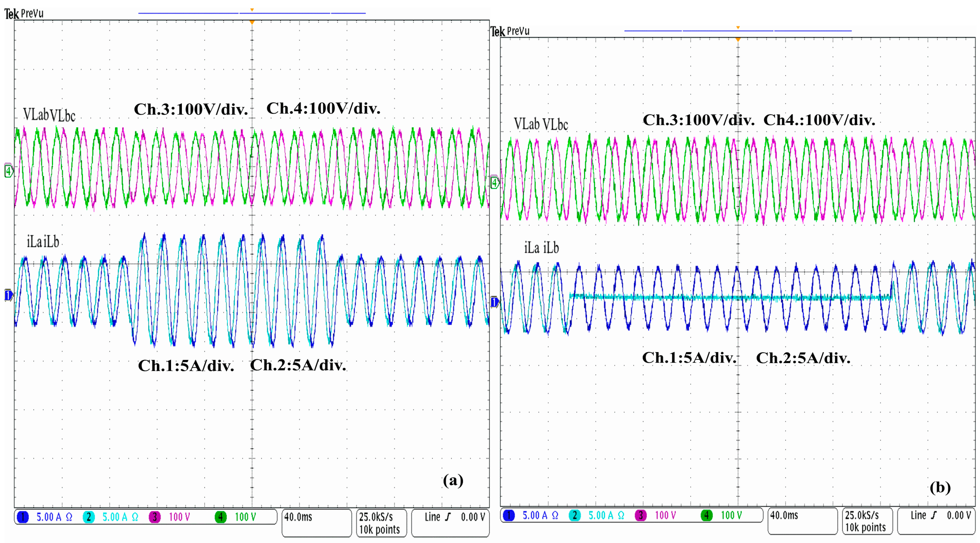Click magenta channel 3 badge in right scope
This screenshot has width=980, height=543.
641,515
